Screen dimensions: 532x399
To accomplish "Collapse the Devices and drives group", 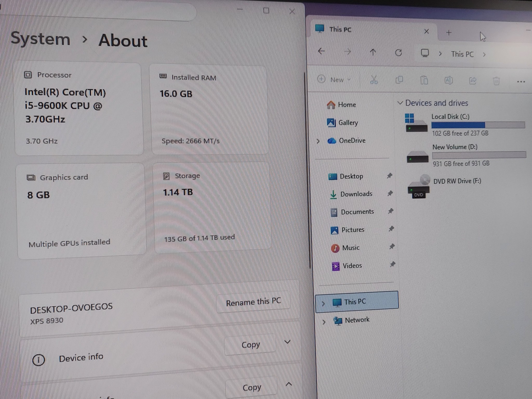I will [400, 103].
